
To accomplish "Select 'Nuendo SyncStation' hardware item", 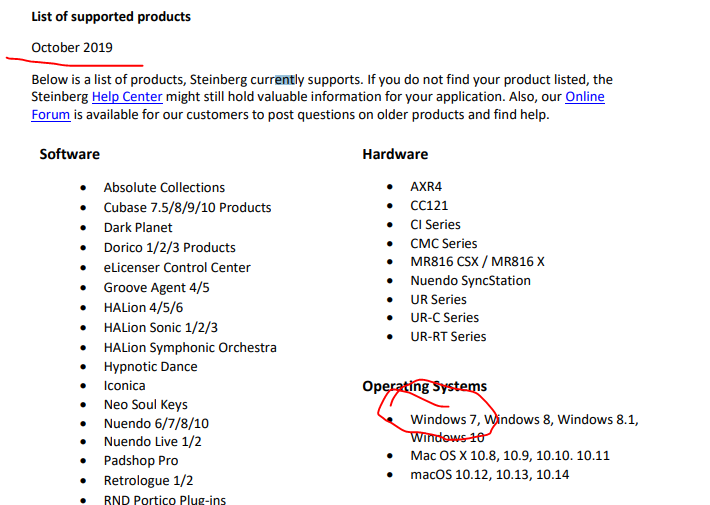I will coord(470,281).
